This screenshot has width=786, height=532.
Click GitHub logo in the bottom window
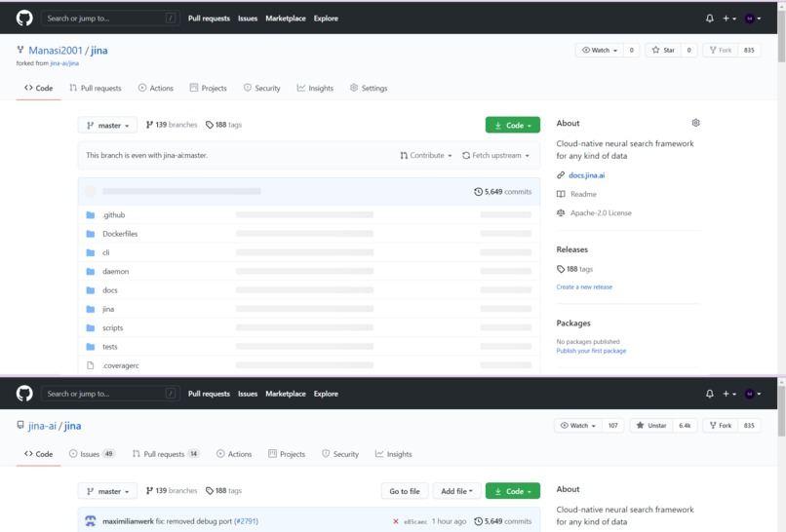tap(24, 394)
